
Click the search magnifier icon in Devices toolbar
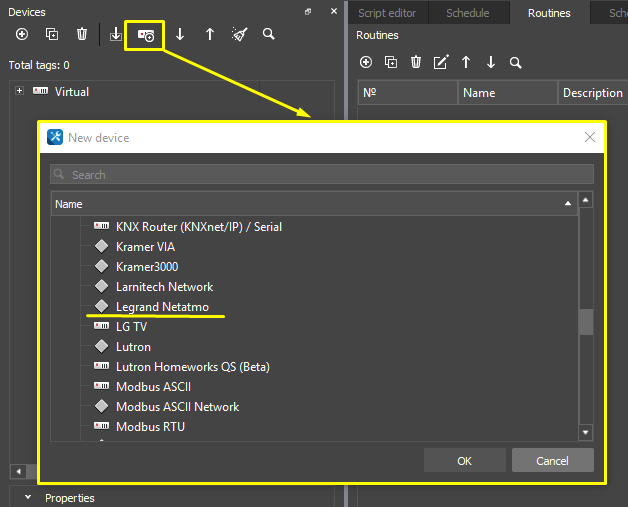coord(269,34)
